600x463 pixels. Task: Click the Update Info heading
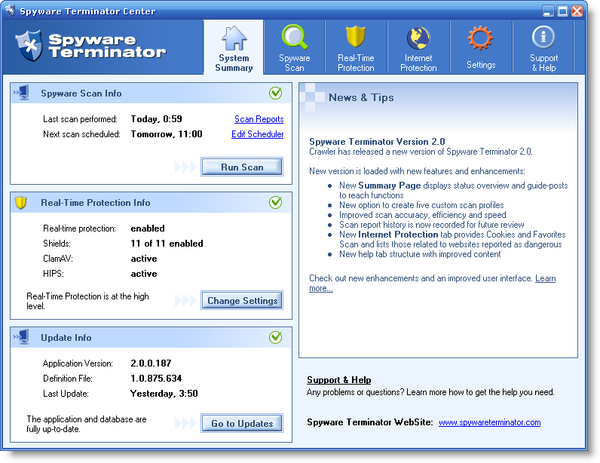[x=66, y=337]
